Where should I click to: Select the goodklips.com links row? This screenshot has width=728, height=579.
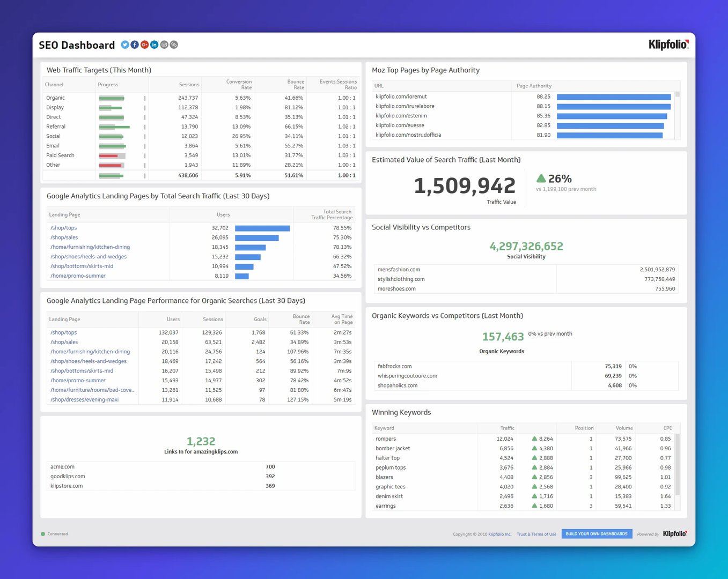201,477
